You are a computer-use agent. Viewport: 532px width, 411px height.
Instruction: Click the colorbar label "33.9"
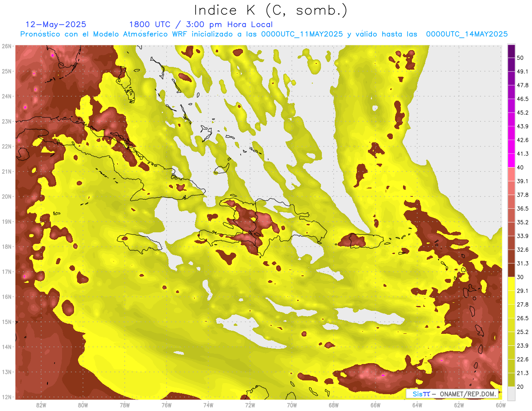(523, 236)
